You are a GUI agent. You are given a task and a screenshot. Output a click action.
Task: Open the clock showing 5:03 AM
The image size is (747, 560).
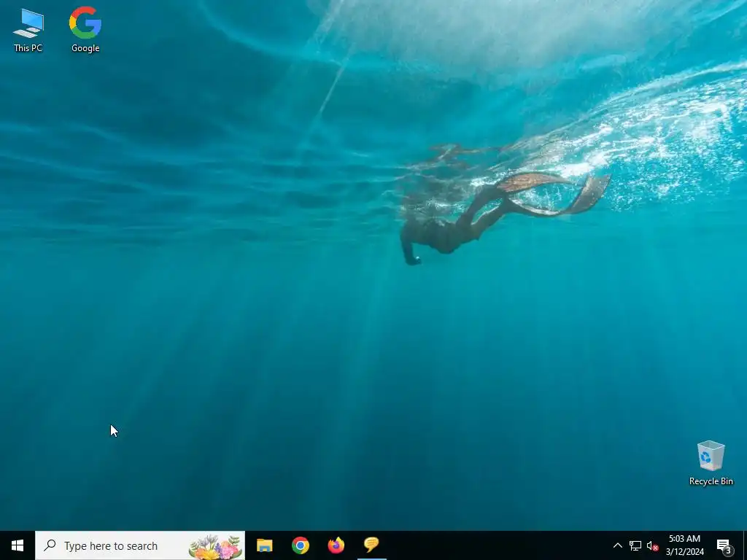[684, 545]
